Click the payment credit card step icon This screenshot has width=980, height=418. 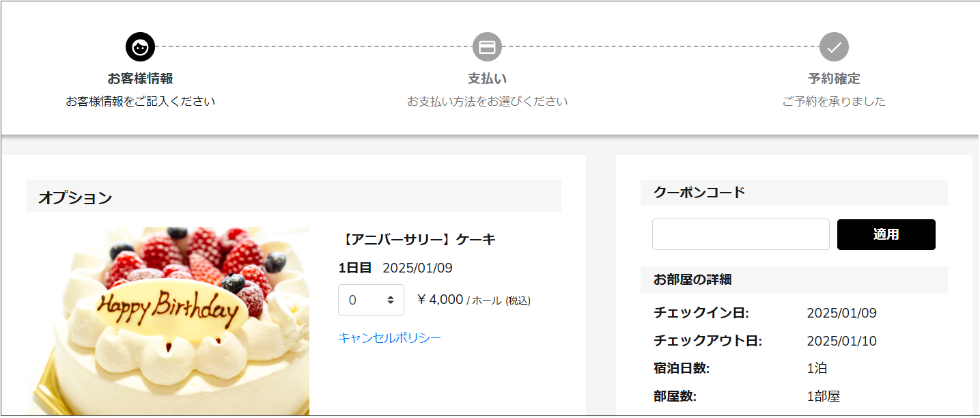[487, 47]
